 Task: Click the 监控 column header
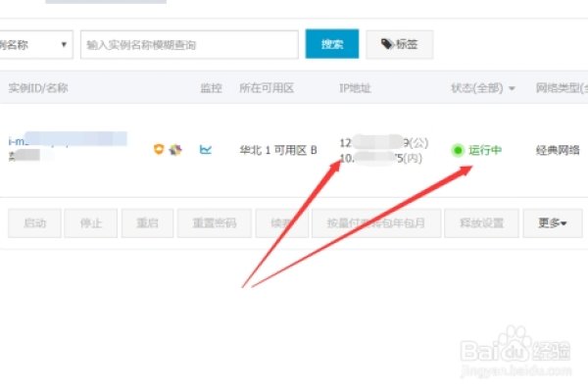pos(211,88)
